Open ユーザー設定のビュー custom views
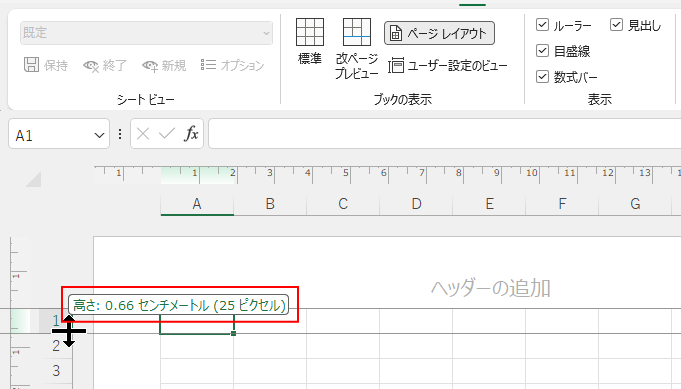681x389 pixels. [447, 66]
